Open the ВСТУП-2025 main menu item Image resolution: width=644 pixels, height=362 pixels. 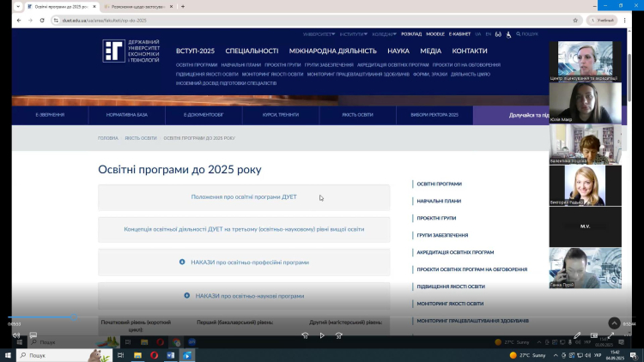(x=195, y=51)
